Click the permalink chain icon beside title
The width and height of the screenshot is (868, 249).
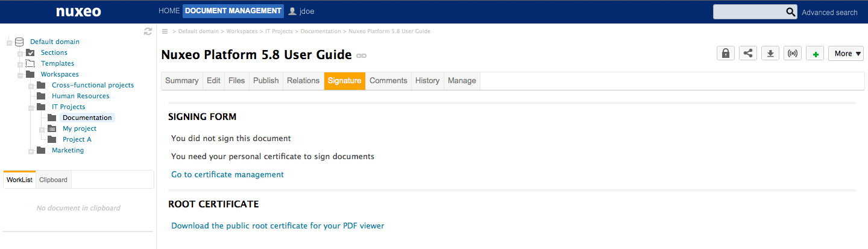362,55
